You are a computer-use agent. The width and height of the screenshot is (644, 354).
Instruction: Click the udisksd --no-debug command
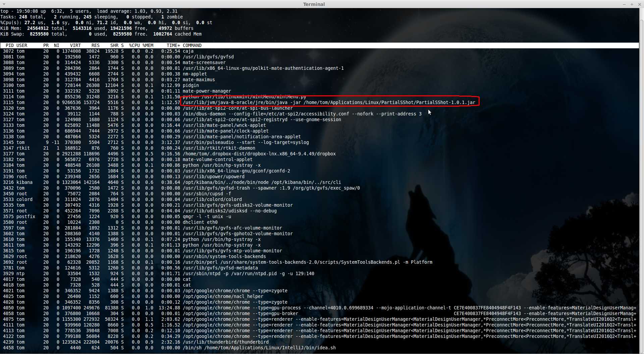tap(229, 211)
